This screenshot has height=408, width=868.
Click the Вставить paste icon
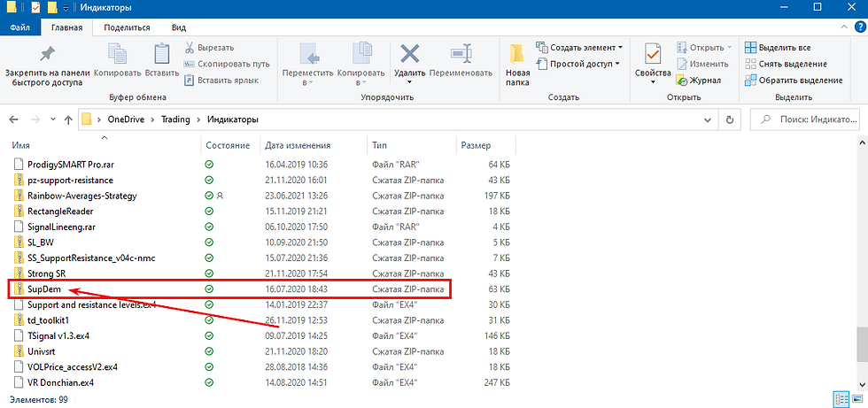tap(162, 55)
